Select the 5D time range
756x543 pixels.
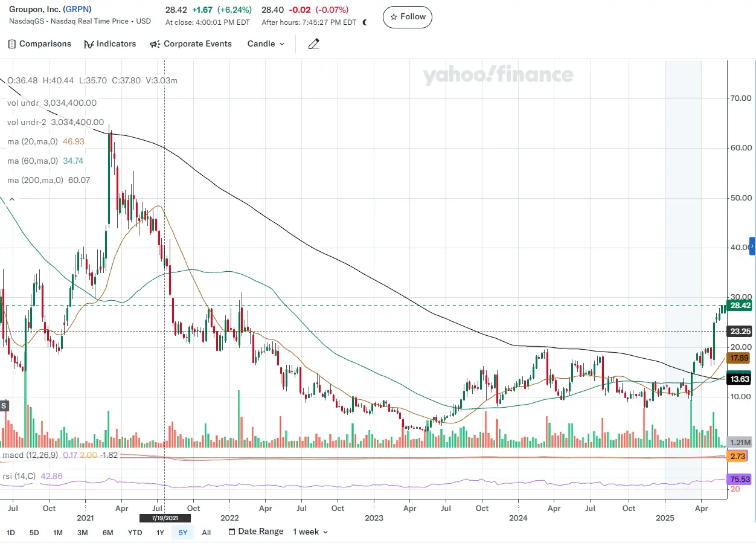(34, 533)
